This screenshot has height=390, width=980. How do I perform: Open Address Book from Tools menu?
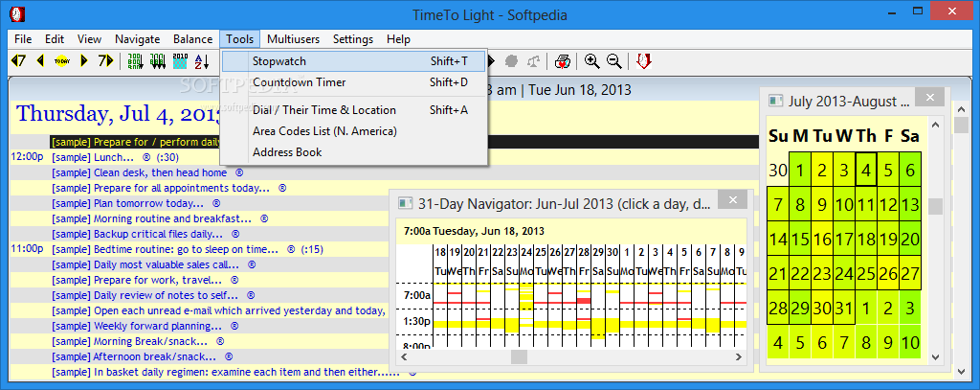354,151
